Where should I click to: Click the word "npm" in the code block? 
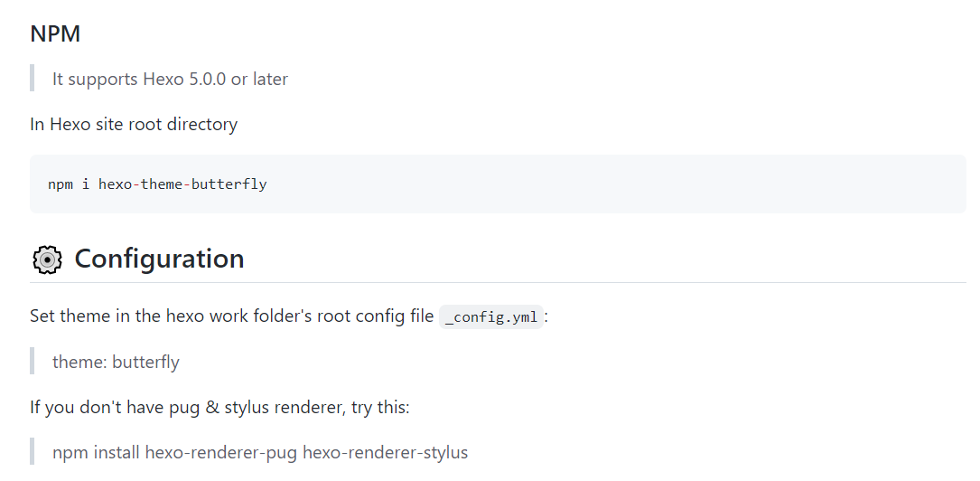[x=60, y=184]
